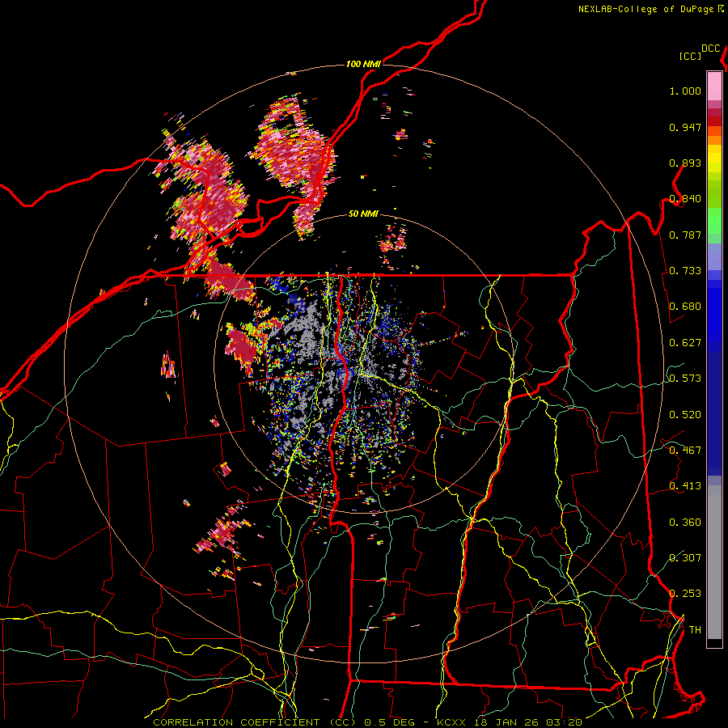The image size is (728, 728).
Task: Select the 0.467 scale value
Action: (685, 451)
